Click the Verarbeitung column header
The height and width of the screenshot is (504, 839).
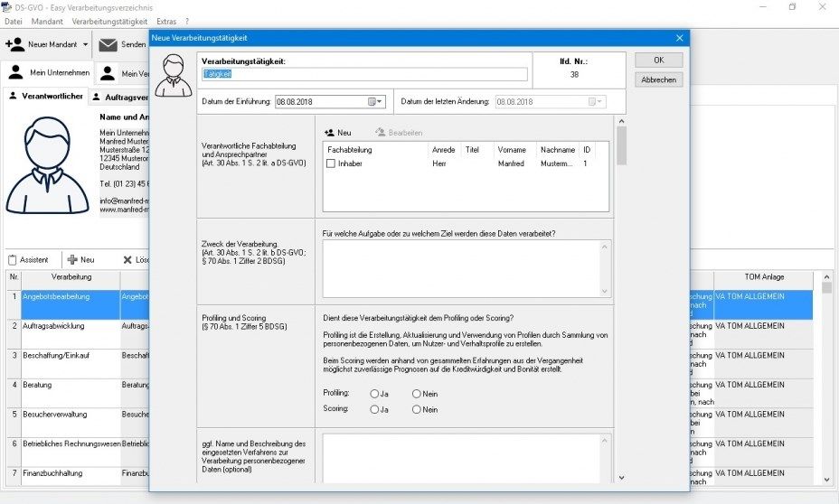(x=71, y=277)
